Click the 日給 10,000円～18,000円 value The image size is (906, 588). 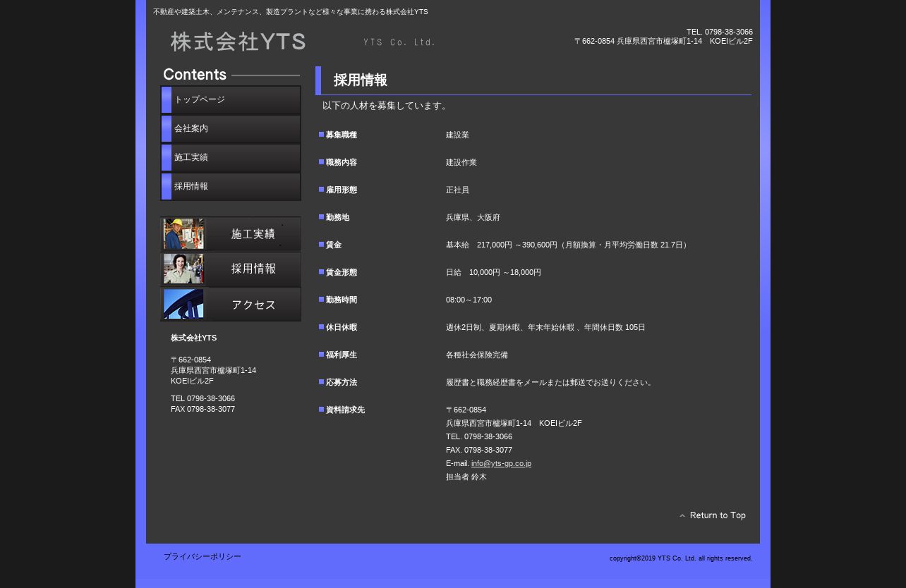pos(493,272)
